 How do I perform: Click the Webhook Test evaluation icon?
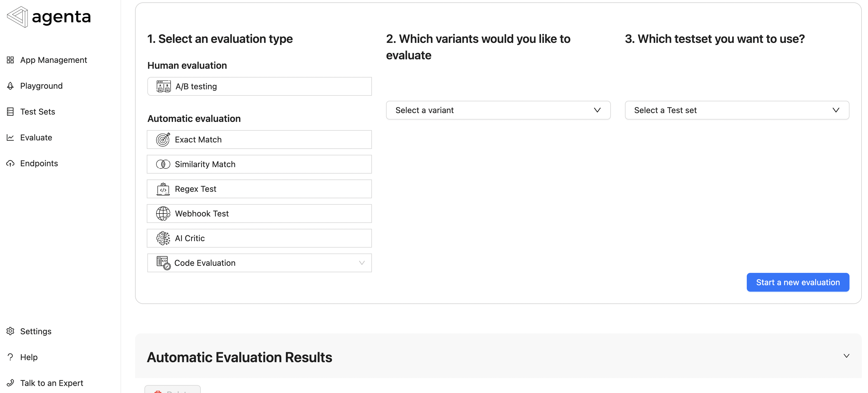pyautogui.click(x=163, y=214)
